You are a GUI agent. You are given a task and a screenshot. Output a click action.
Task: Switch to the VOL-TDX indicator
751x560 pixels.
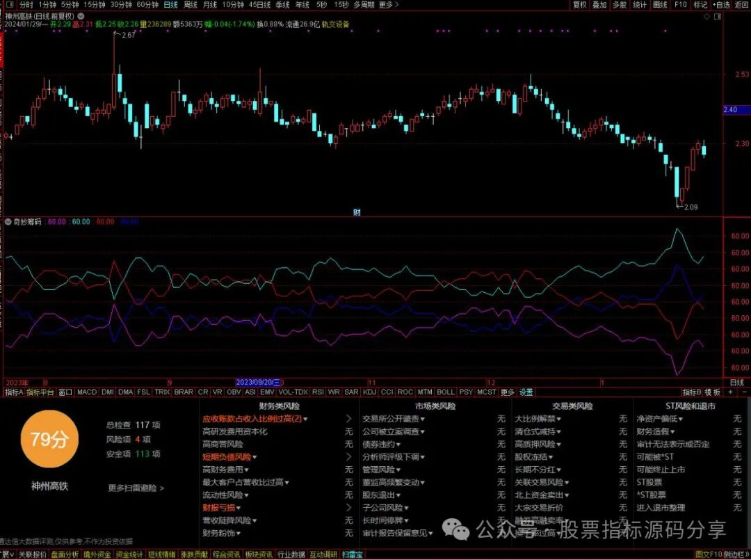click(x=293, y=392)
